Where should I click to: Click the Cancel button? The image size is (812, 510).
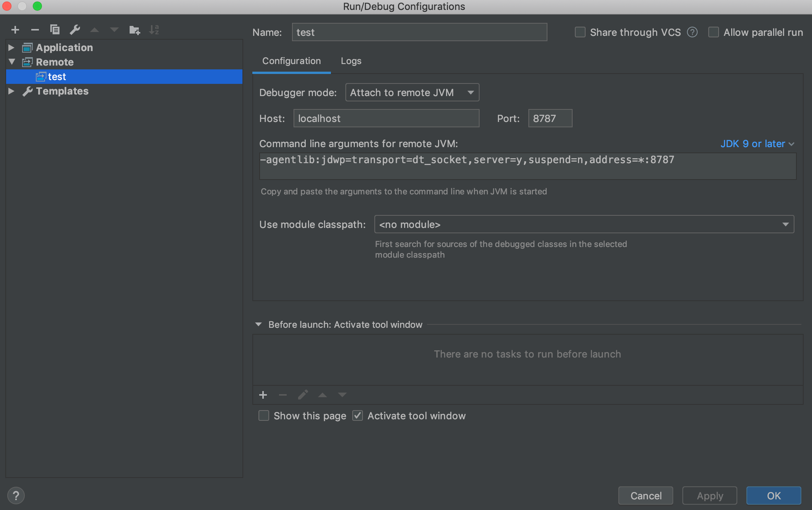(646, 496)
